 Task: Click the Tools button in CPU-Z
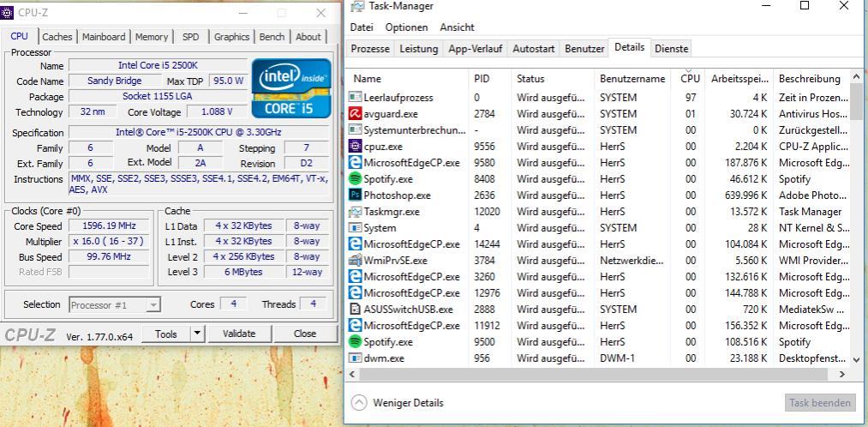point(166,334)
